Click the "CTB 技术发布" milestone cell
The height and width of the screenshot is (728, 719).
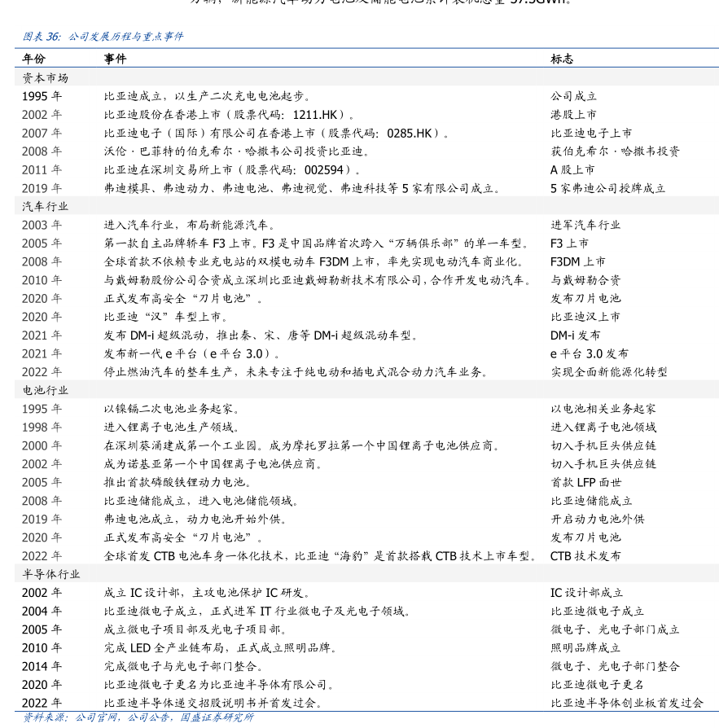tap(585, 555)
